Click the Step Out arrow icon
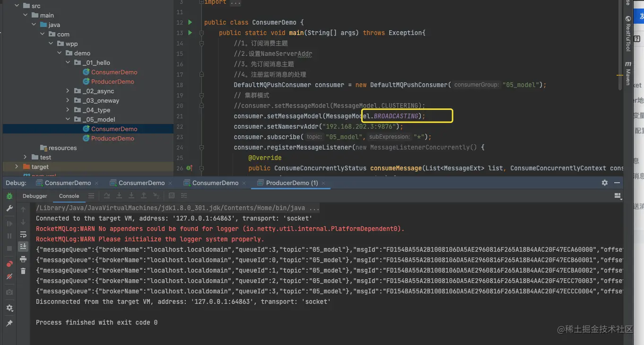This screenshot has height=345, width=644. [144, 195]
